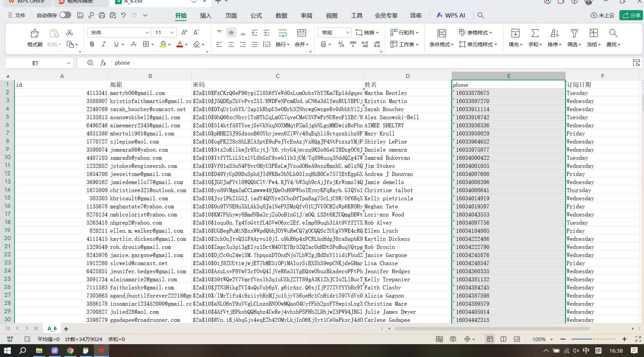Open the Formulas (公式) tab
Image resolution: width=644 pixels, height=357 pixels.
click(256, 16)
